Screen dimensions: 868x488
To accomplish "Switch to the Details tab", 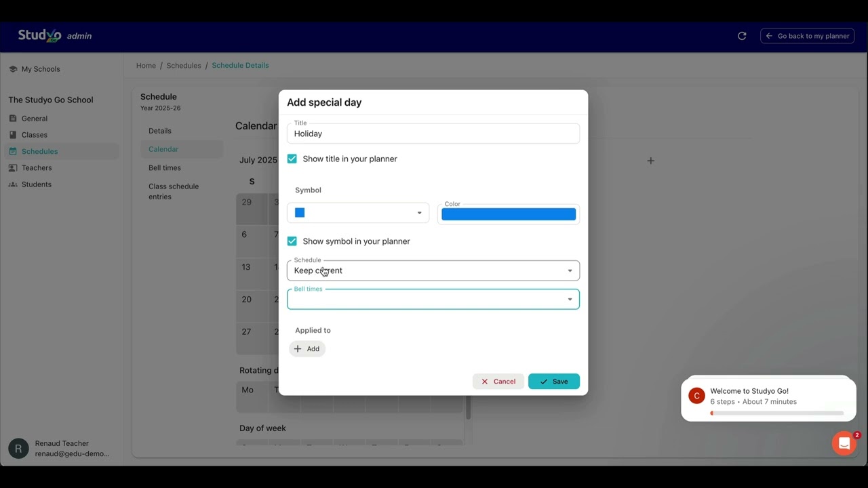I will 160,131.
